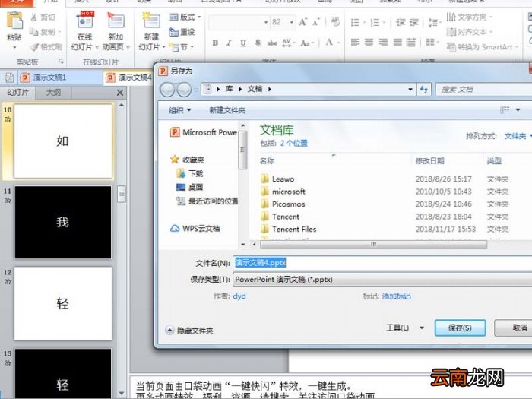Select 桌面 in the navigation pane
This screenshot has height=399, width=532.
(190, 187)
